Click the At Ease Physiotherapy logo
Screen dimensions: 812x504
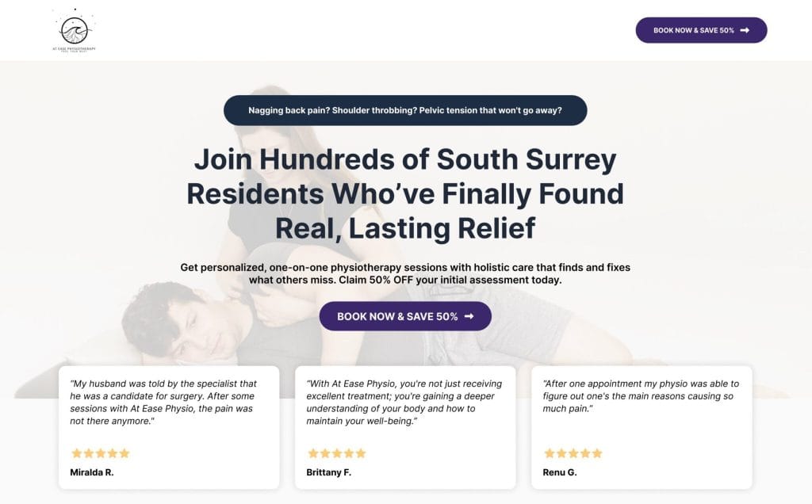(x=73, y=31)
